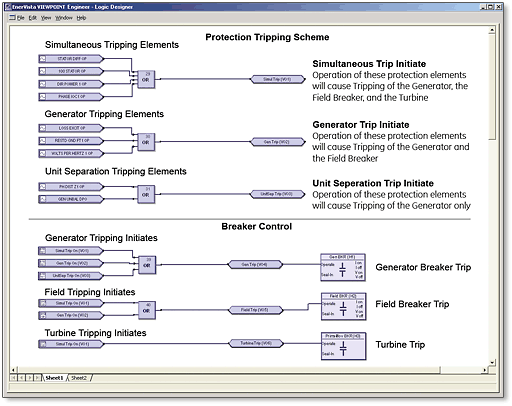512x406 pixels.
Task: Open the Window menu
Action: [x=63, y=18]
